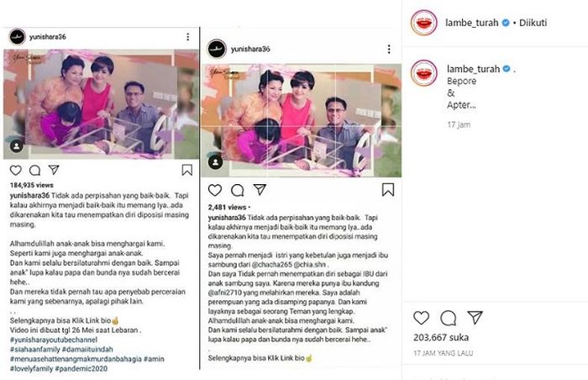Share the lambe_turah post via paper-plane icon

pyautogui.click(x=475, y=317)
